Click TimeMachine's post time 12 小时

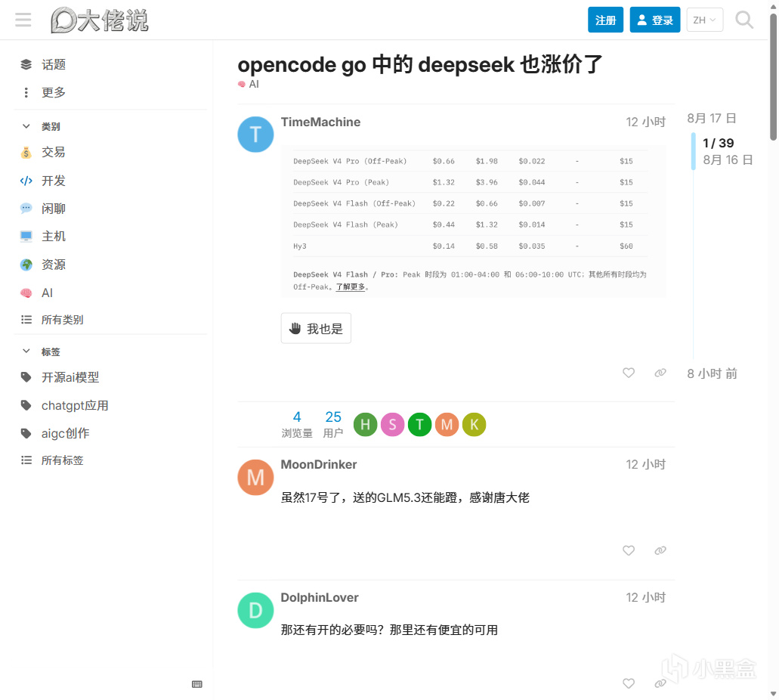(645, 122)
